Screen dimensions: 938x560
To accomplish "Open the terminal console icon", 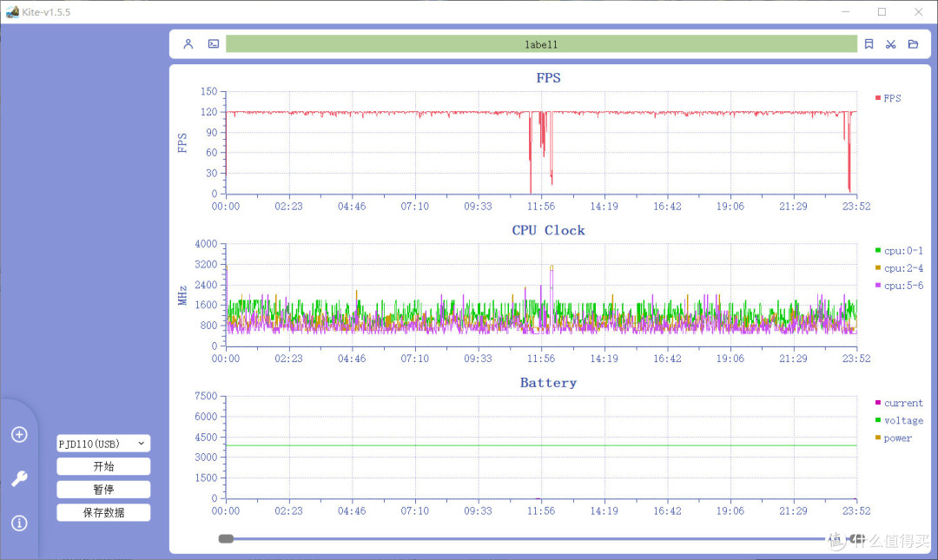I will [x=214, y=43].
